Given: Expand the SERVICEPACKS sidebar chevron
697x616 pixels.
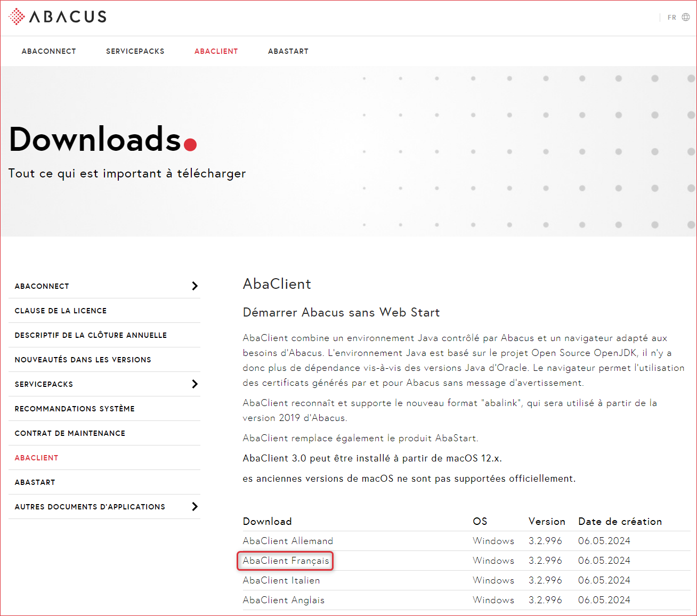Looking at the screenshot, I should click(x=194, y=384).
